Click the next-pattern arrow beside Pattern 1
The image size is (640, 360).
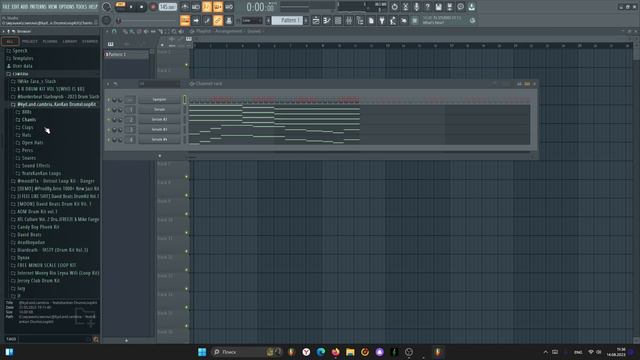306,20
